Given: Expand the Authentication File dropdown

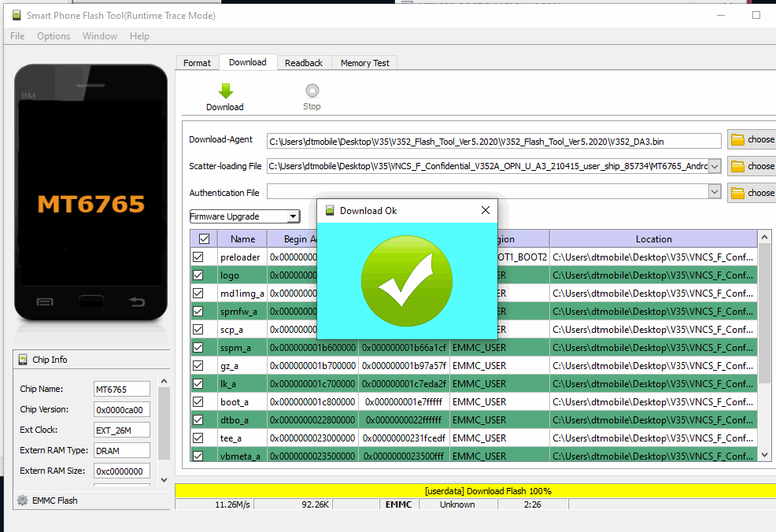Looking at the screenshot, I should 714,192.
